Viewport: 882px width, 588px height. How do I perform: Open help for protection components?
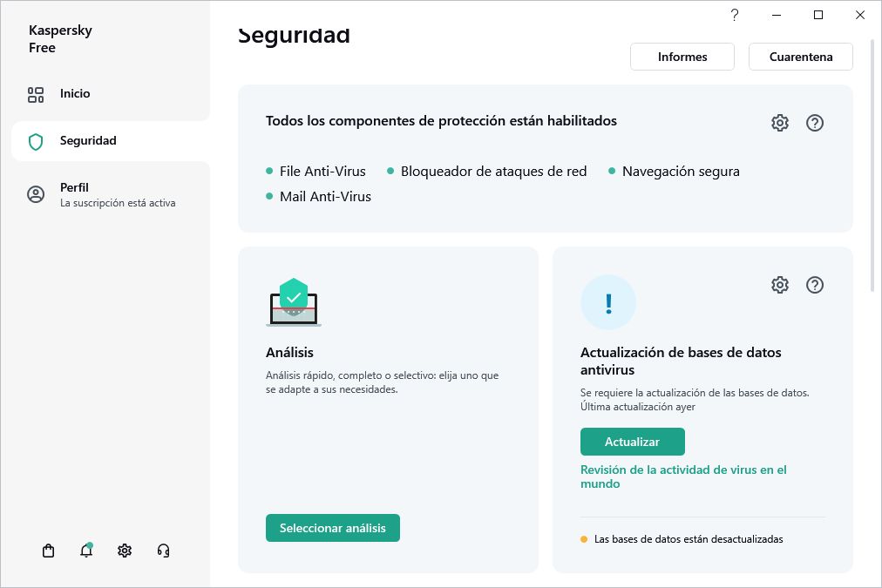click(x=815, y=123)
